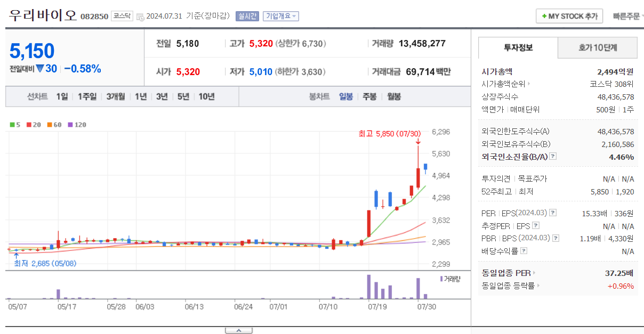Click the 37.25배 sector PER value

click(618, 273)
